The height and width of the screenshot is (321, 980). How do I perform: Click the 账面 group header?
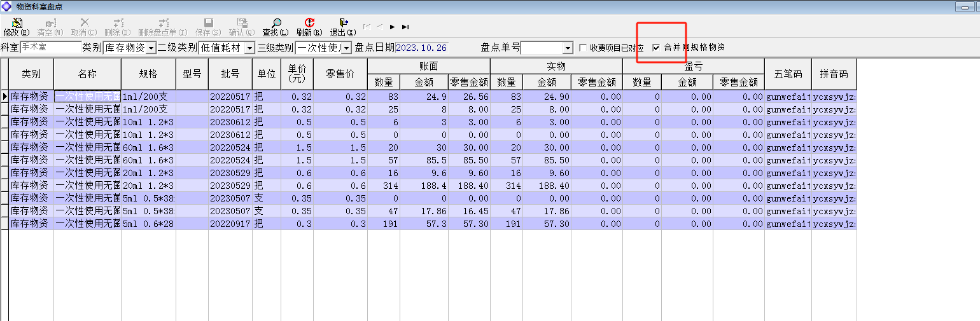[429, 66]
